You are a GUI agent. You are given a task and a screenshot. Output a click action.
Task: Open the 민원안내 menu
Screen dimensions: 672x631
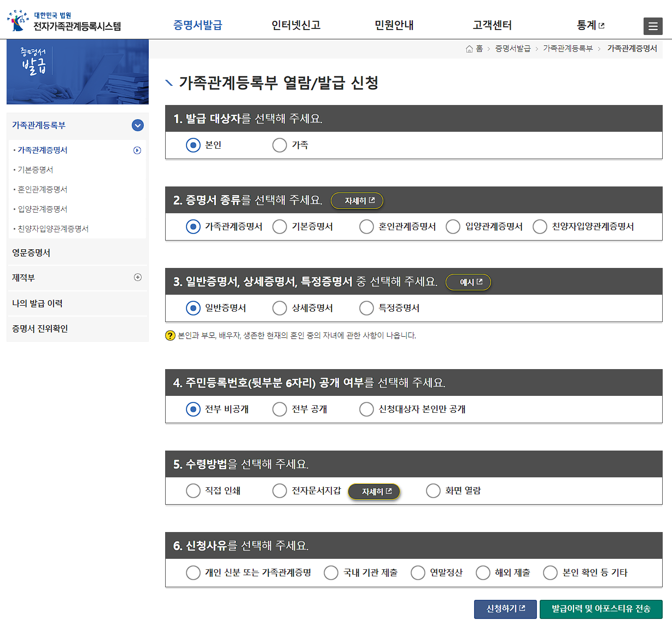pos(393,24)
